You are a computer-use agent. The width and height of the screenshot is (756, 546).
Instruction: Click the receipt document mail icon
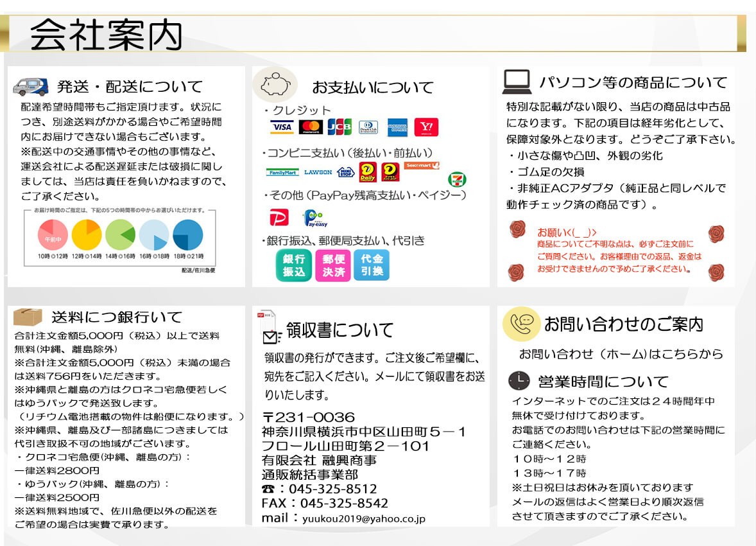click(x=270, y=328)
